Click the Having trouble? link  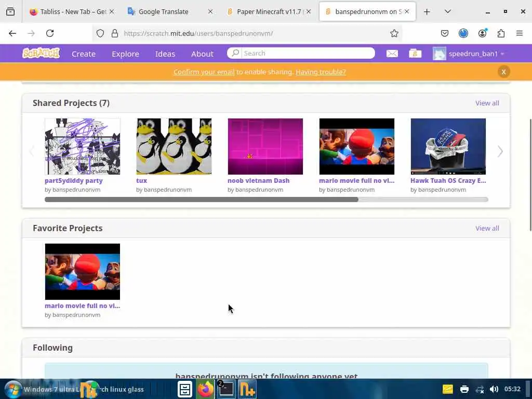321,72
